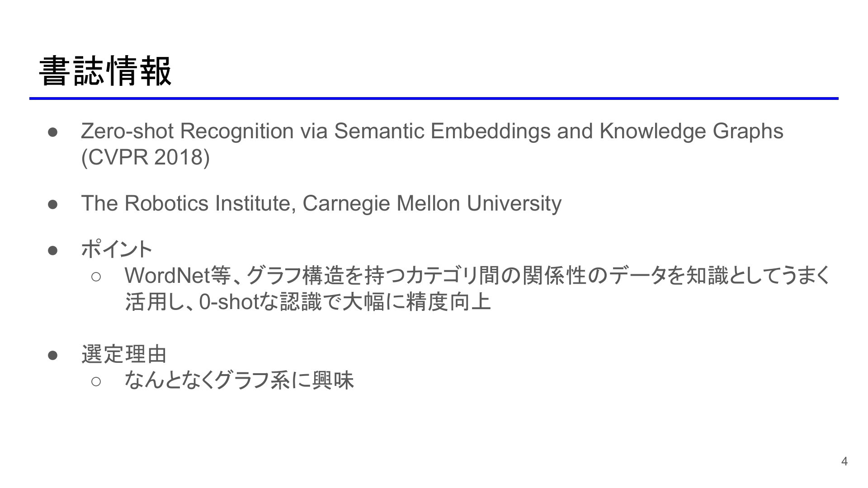Click The Robotics Institute, Carnegie Mellon University line
Screen dimensions: 868x488
(x=321, y=203)
